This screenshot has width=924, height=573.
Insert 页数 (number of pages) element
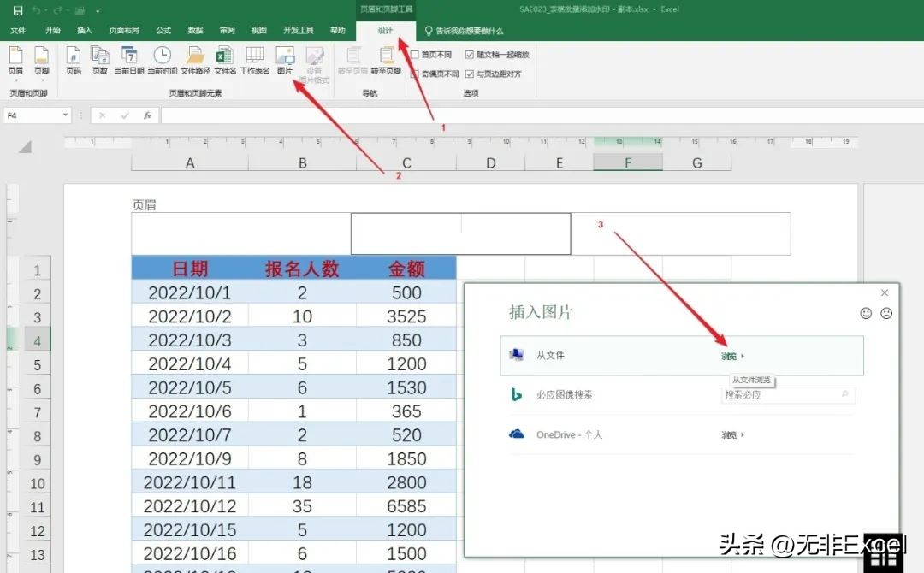[x=99, y=61]
